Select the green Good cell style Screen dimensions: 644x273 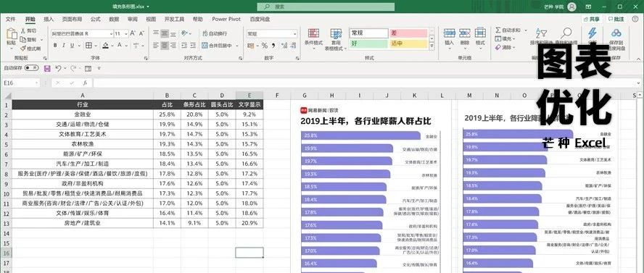[368, 43]
